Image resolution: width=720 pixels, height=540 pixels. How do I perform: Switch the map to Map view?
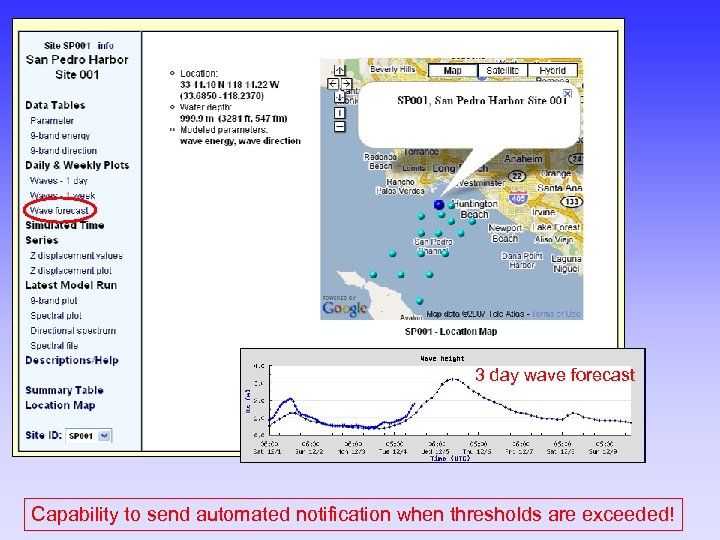453,71
